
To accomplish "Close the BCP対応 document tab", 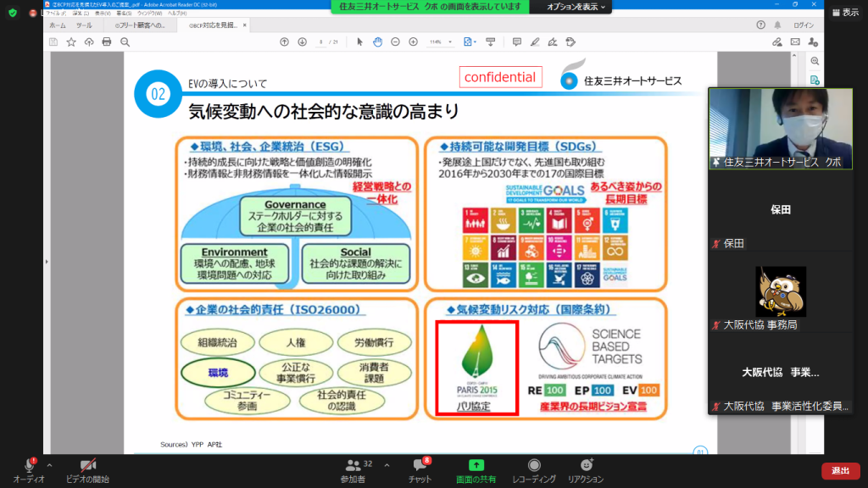I will pos(245,25).
